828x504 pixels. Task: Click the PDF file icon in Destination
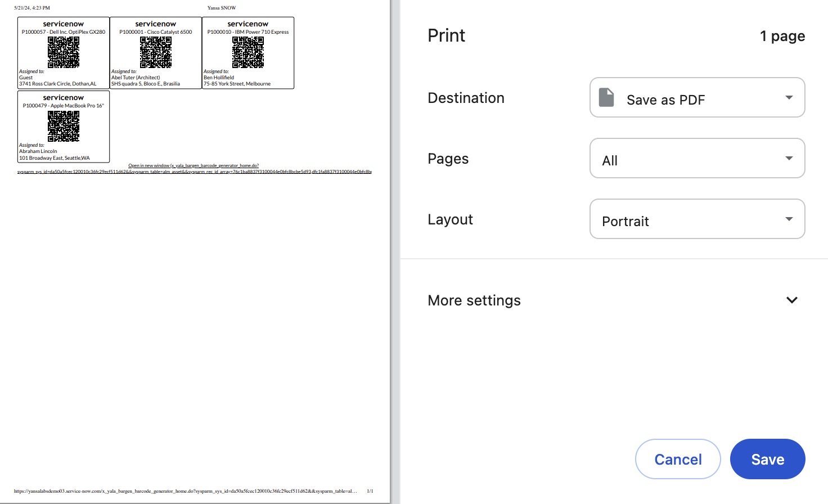coord(606,97)
